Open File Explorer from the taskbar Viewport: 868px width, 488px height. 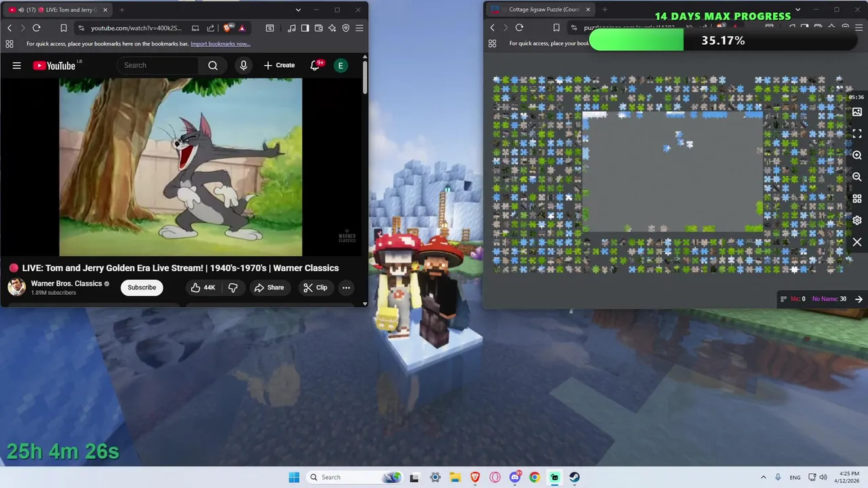click(x=455, y=477)
